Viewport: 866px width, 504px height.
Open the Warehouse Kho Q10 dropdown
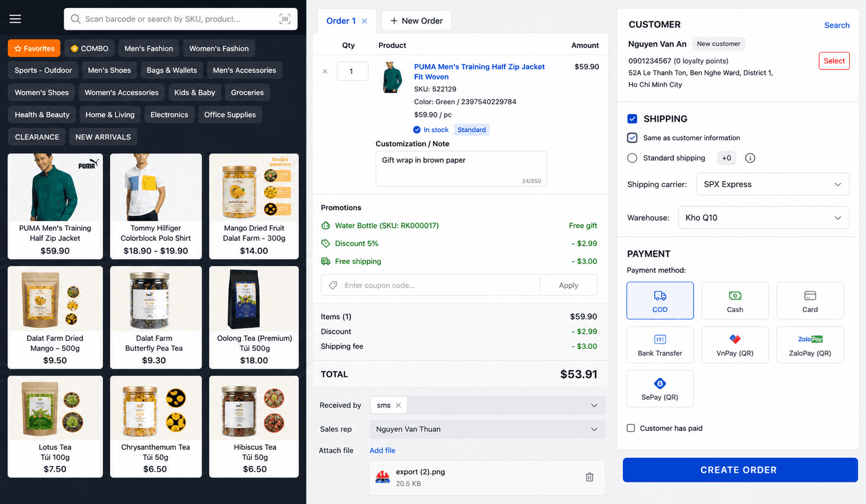pyautogui.click(x=764, y=218)
